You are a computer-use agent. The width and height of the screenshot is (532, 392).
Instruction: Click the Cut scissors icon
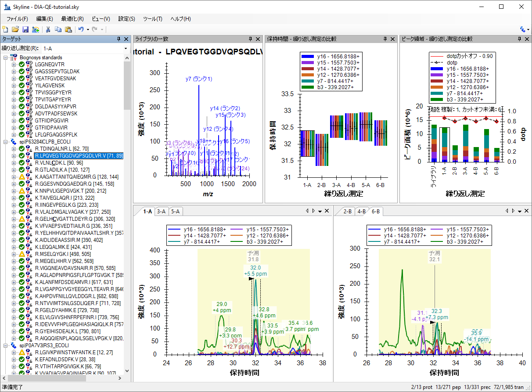[x=48, y=29]
